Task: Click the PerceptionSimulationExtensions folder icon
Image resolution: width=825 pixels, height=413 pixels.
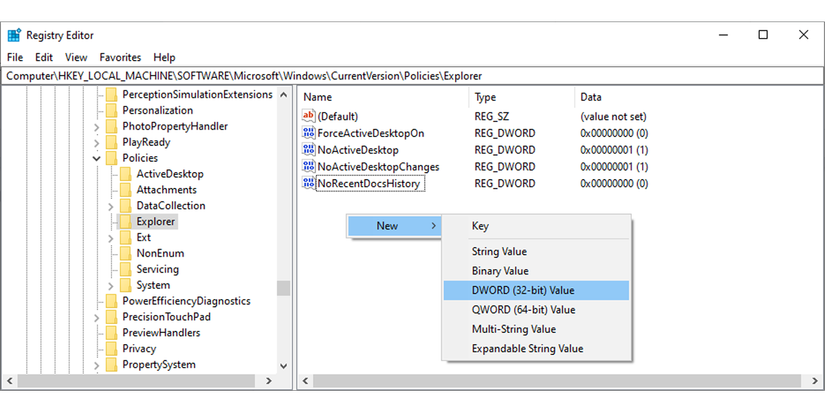Action: pyautogui.click(x=112, y=95)
